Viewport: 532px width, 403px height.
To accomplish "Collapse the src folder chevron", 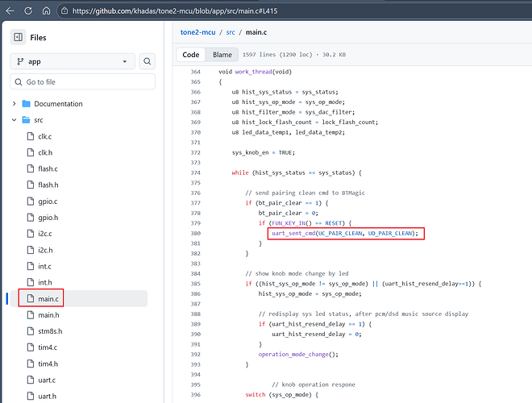I will point(14,120).
